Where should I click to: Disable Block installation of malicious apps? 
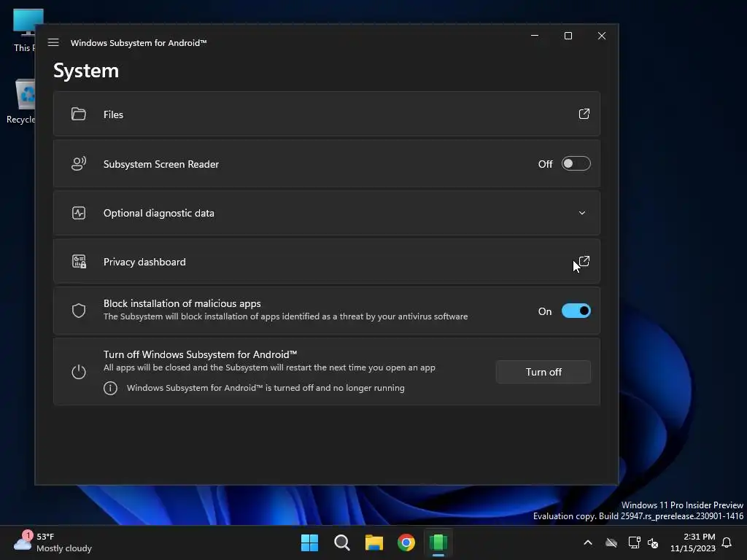[576, 311]
